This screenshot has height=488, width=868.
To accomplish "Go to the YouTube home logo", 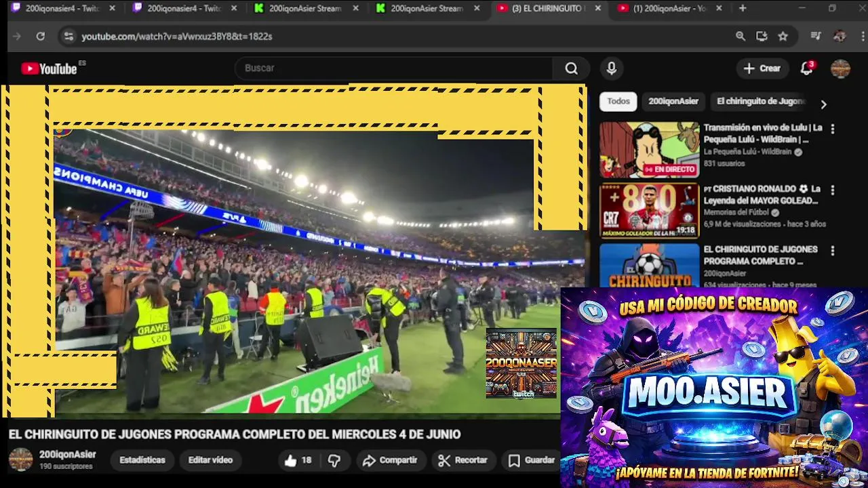I will tap(50, 68).
